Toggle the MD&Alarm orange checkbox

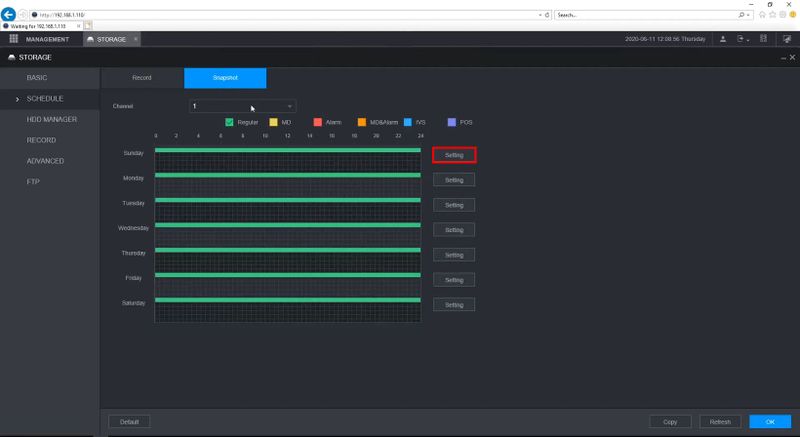pos(362,122)
